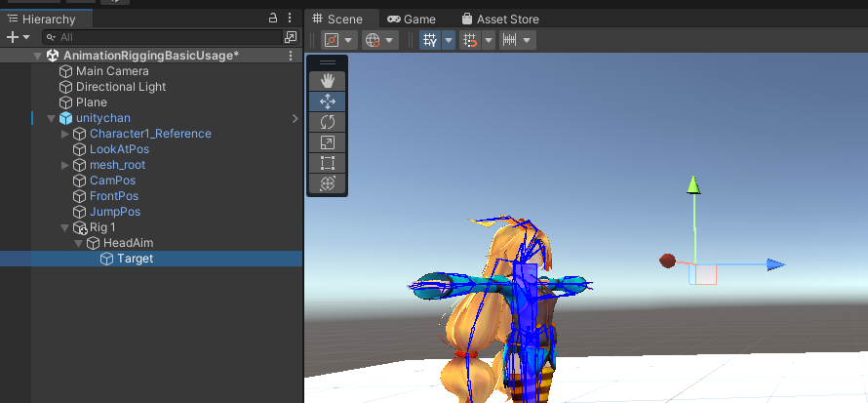Screen dimensions: 868x403
Task: Click the blue Z-axis gizmo arrow
Action: click(x=776, y=264)
